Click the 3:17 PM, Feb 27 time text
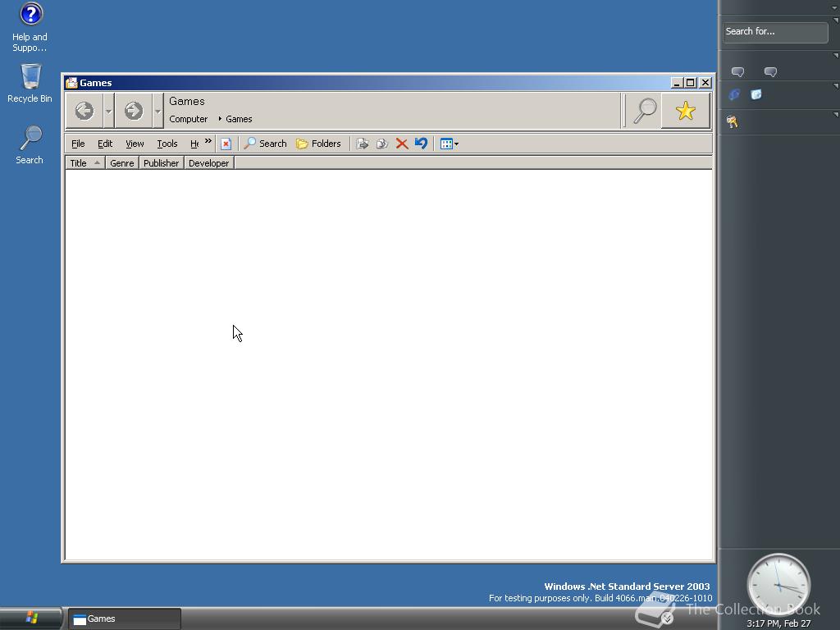The image size is (840, 630). [x=778, y=623]
